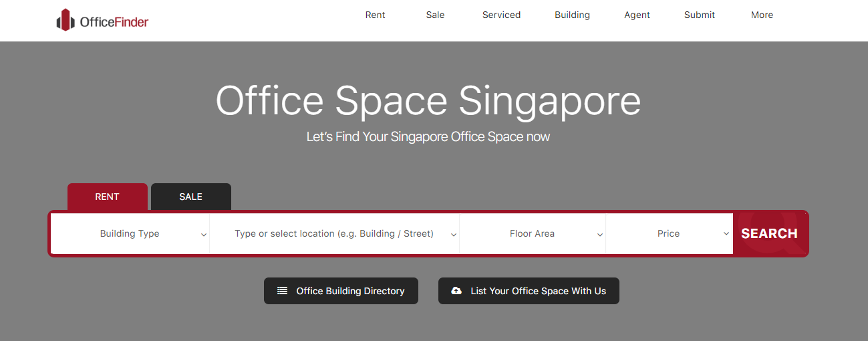The height and width of the screenshot is (341, 868).
Task: Click the Building Type dropdown chevron arrow
Action: (x=203, y=235)
